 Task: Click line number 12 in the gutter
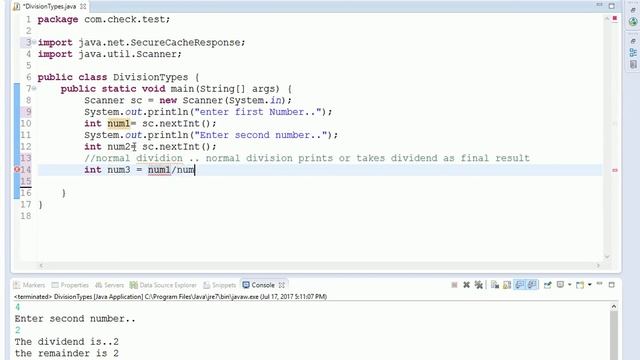(26, 147)
